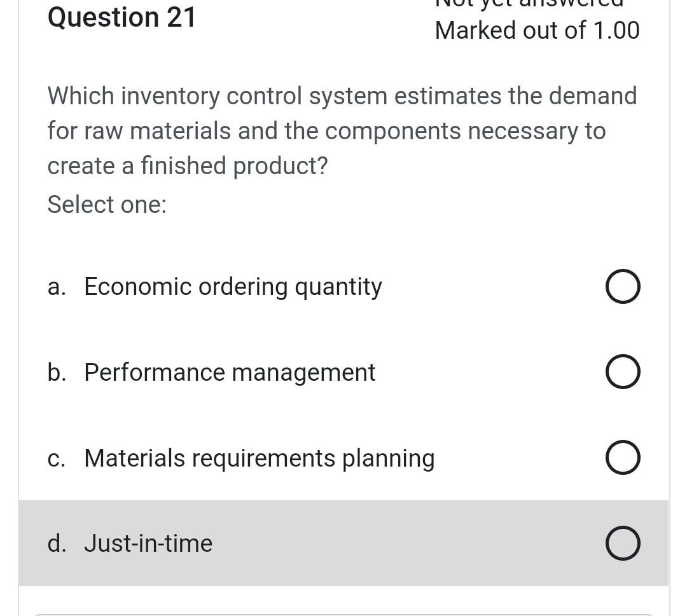This screenshot has width=687, height=616.
Task: Click the Marked out of 1.00 text
Action: point(537,30)
